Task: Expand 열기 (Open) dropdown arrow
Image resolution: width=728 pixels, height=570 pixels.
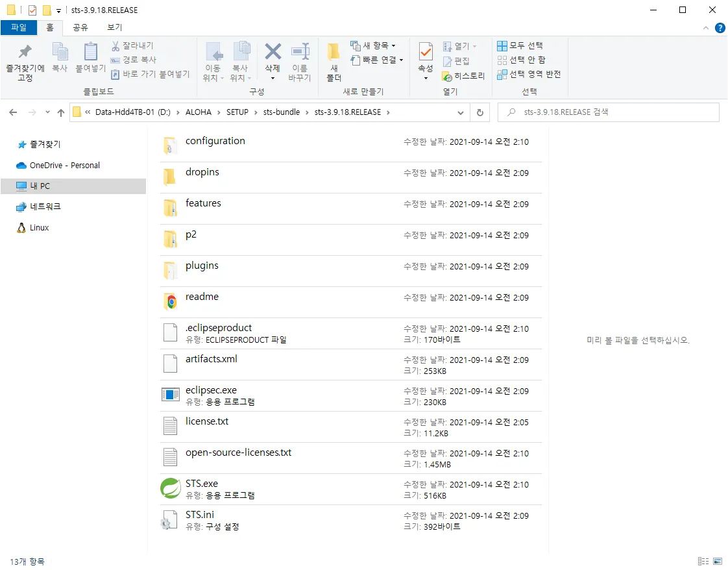Action: (x=474, y=47)
